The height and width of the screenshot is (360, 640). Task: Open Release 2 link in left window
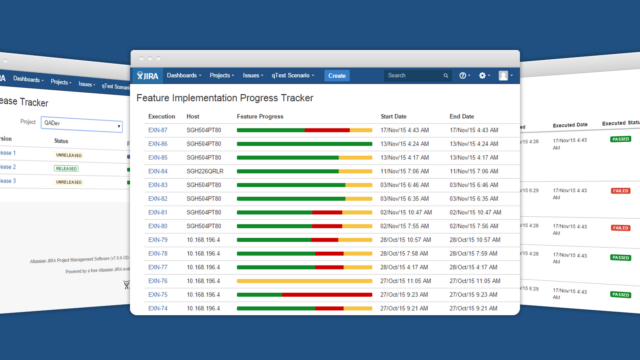point(8,167)
